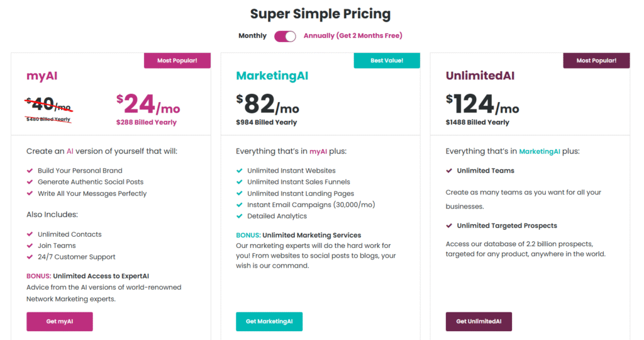644x340 pixels.
Task: Select the Monthly billing label
Action: pos(252,36)
